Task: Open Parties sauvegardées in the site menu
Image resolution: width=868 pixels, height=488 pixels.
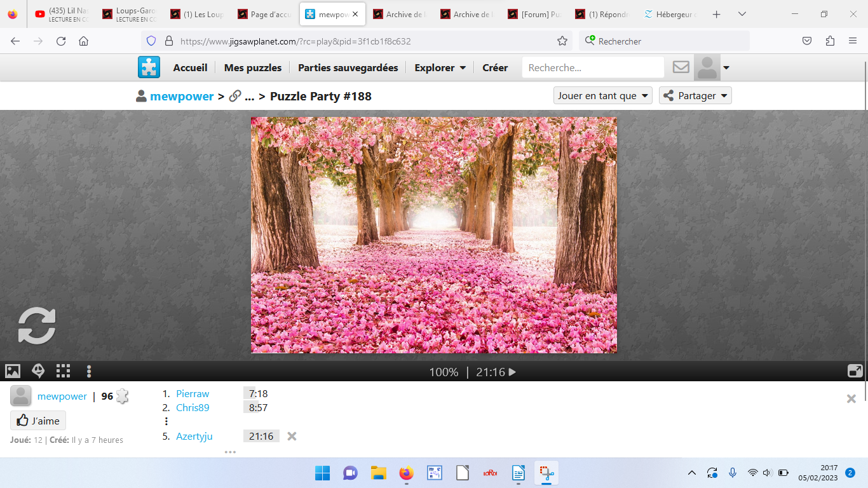Action: click(x=348, y=67)
